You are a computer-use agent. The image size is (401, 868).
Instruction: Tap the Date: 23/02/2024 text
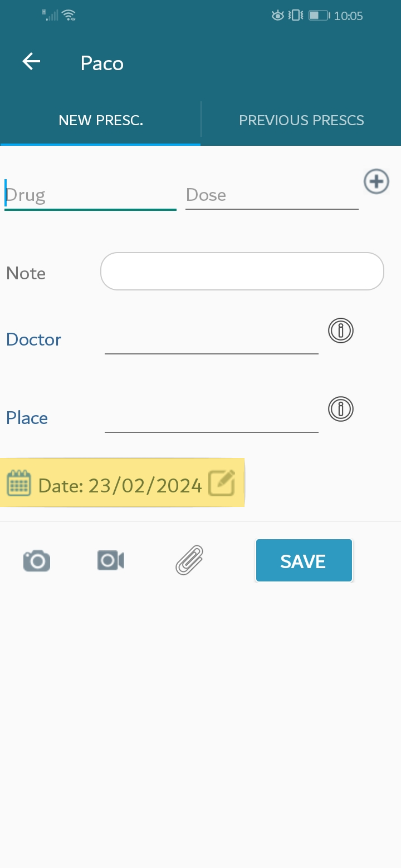(120, 486)
